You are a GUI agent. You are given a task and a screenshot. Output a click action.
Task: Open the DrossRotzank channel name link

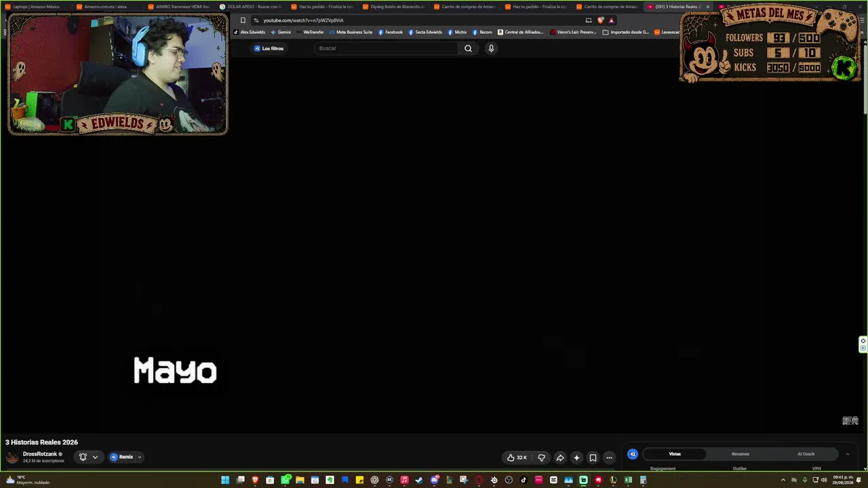click(40, 454)
